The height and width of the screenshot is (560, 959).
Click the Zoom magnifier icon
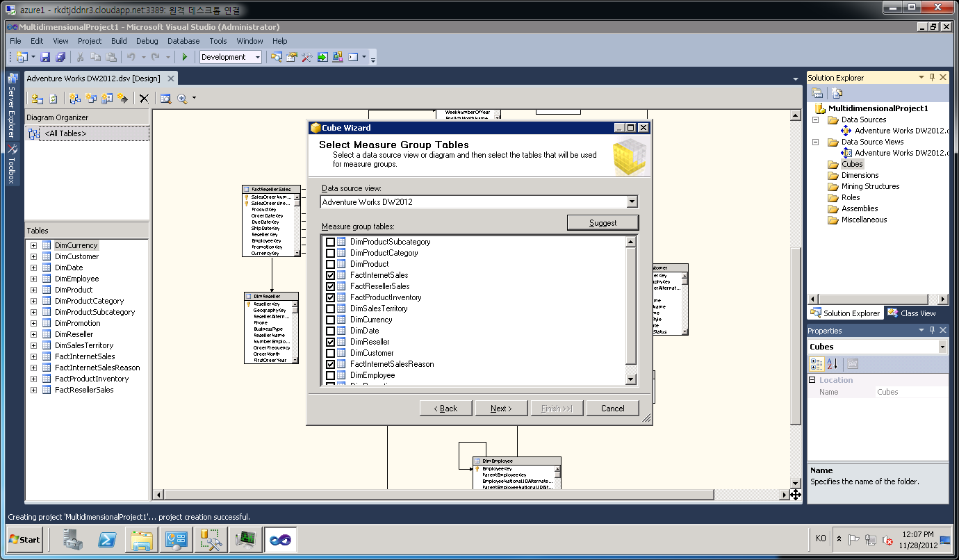click(x=182, y=99)
